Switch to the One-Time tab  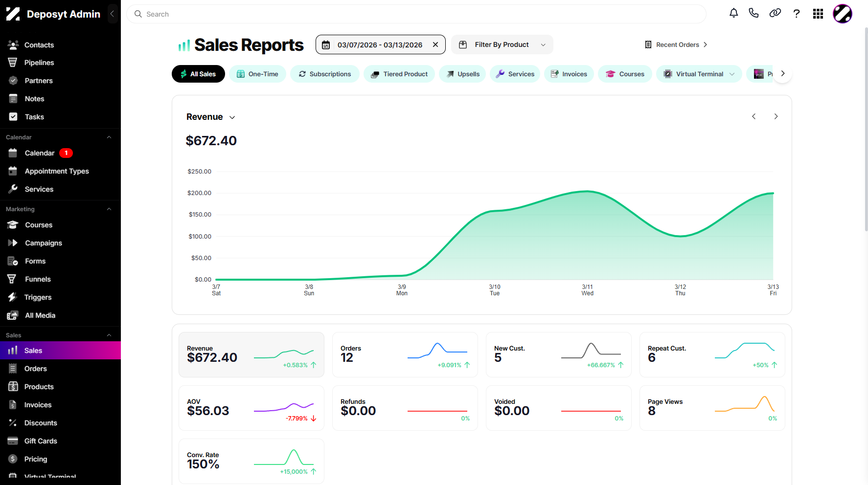pyautogui.click(x=257, y=74)
